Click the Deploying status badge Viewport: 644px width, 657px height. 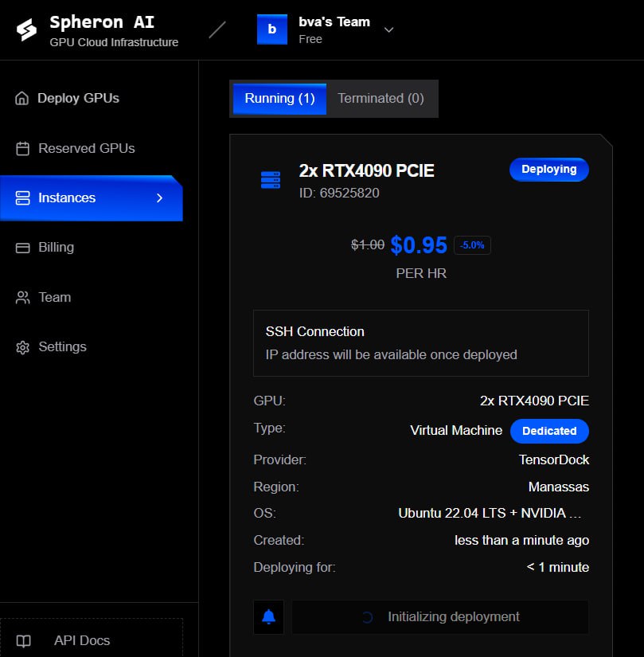[x=548, y=170]
